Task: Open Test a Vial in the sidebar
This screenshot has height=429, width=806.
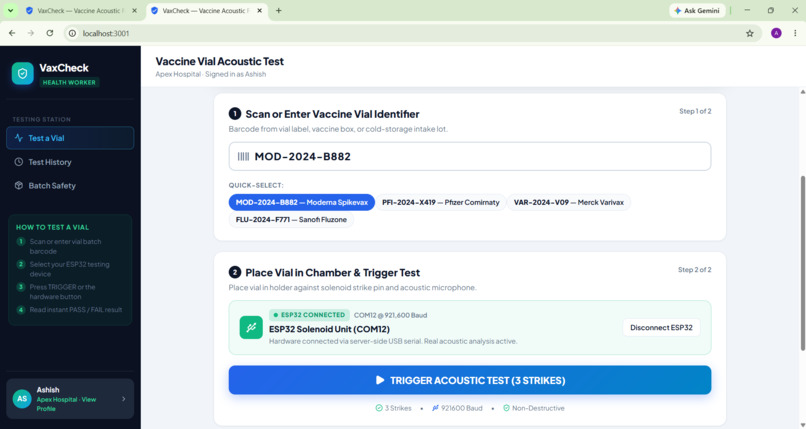Action: point(70,138)
